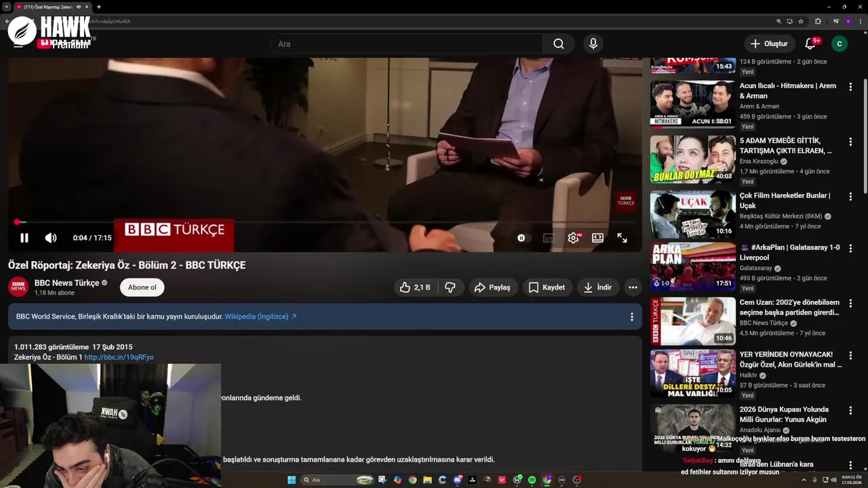Open options for Çok Filim Hareketler video
Image resolution: width=868 pixels, height=488 pixels.
[x=850, y=197]
